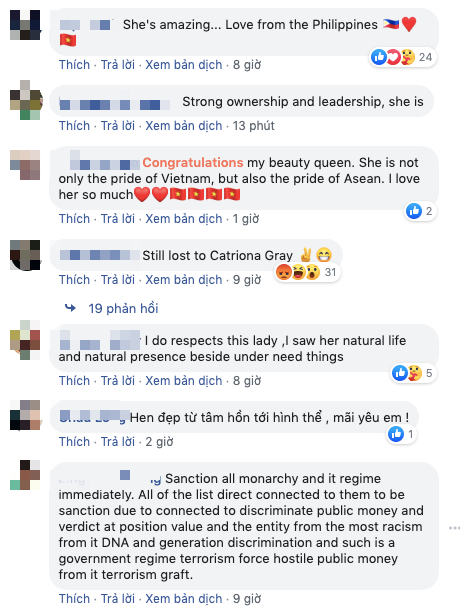Expand the 19 phản hồi replies

pyautogui.click(x=123, y=308)
